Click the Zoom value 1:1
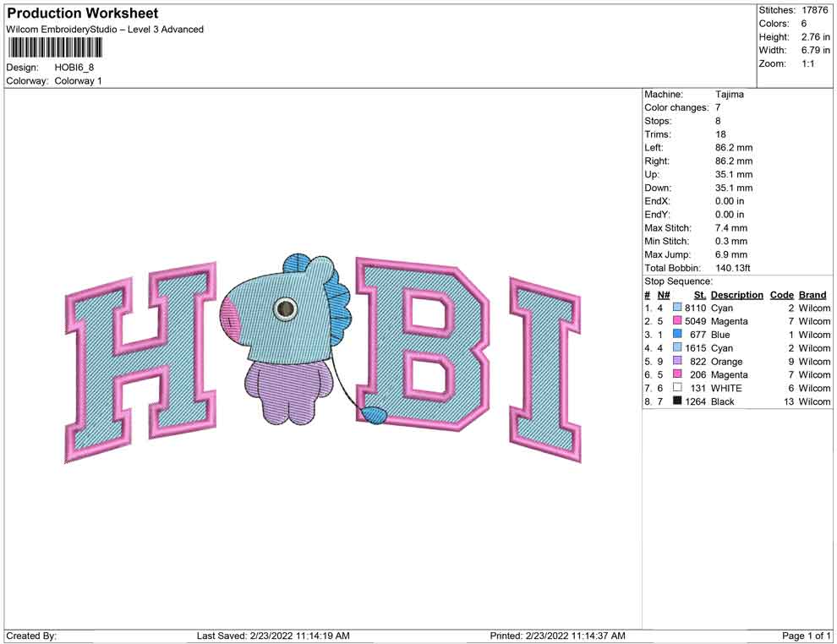The width and height of the screenshot is (837, 644). pyautogui.click(x=808, y=63)
